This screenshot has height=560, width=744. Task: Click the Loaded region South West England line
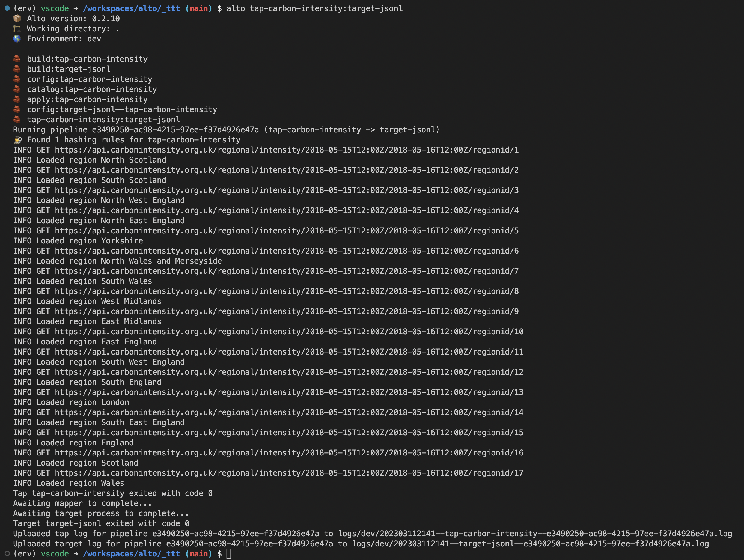click(x=99, y=362)
